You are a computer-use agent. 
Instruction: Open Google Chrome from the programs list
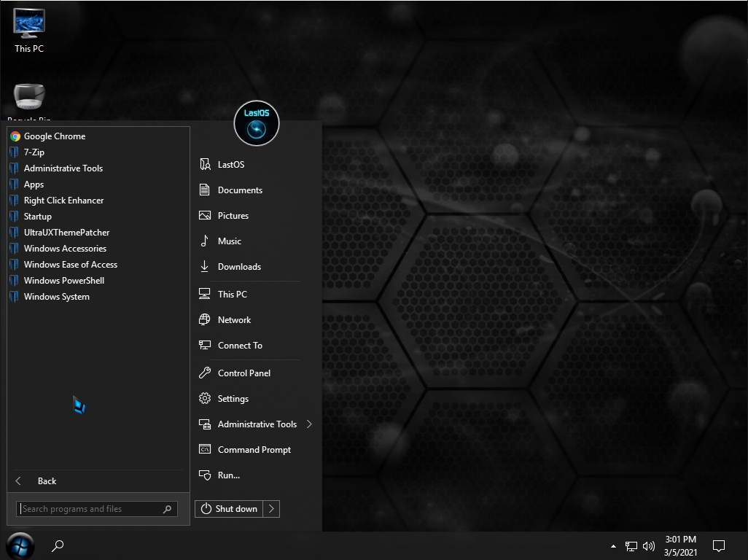click(x=98, y=136)
